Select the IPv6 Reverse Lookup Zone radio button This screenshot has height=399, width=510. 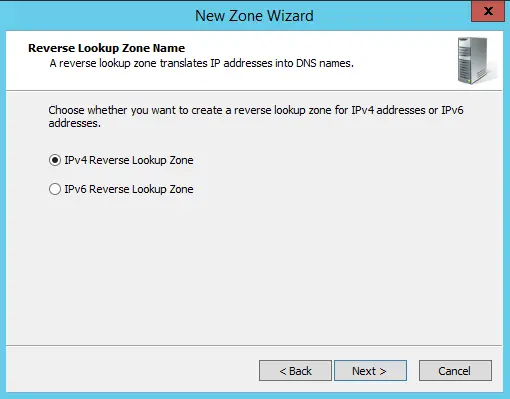tap(55, 189)
